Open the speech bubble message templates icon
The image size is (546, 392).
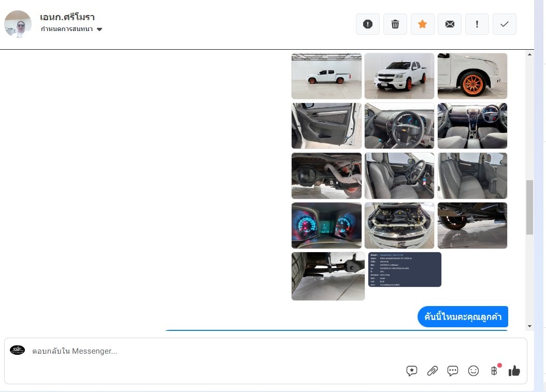click(x=453, y=371)
